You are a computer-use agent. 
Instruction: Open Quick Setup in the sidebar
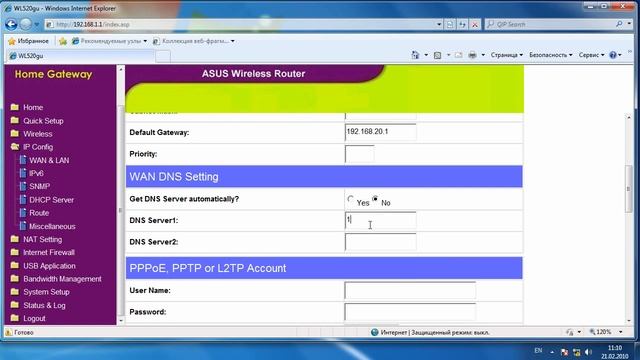[x=43, y=121]
